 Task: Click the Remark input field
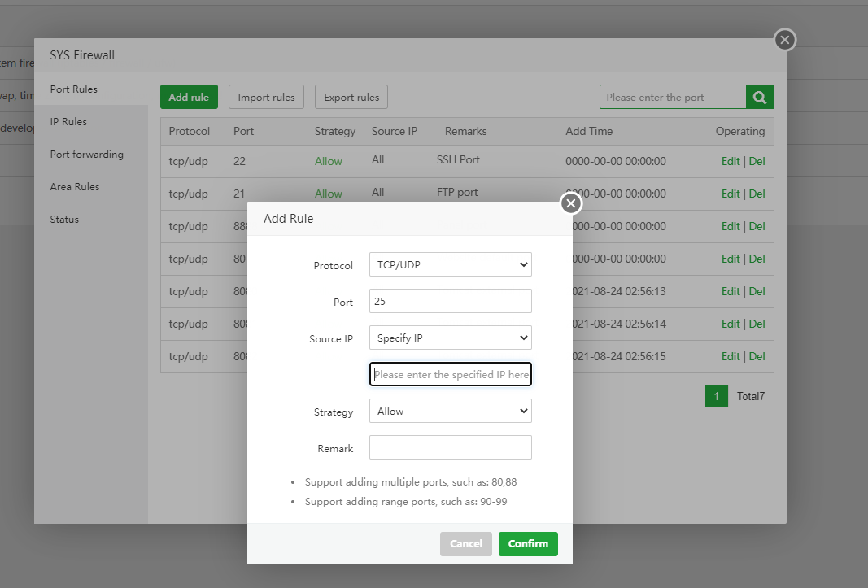tap(450, 447)
